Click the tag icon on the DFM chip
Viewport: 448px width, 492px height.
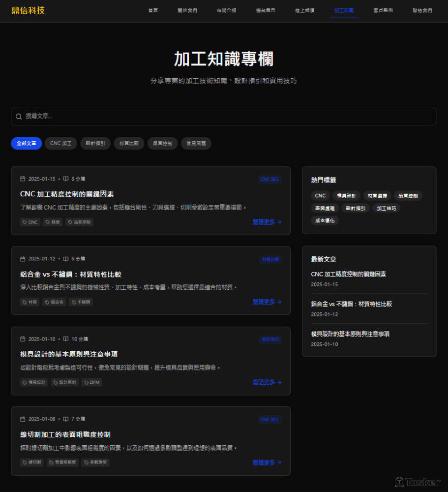click(x=86, y=382)
